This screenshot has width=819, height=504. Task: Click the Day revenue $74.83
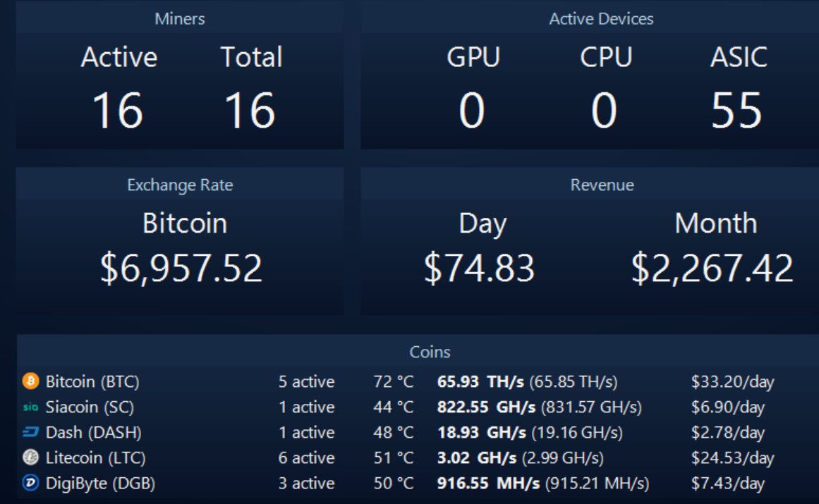pyautogui.click(x=479, y=268)
